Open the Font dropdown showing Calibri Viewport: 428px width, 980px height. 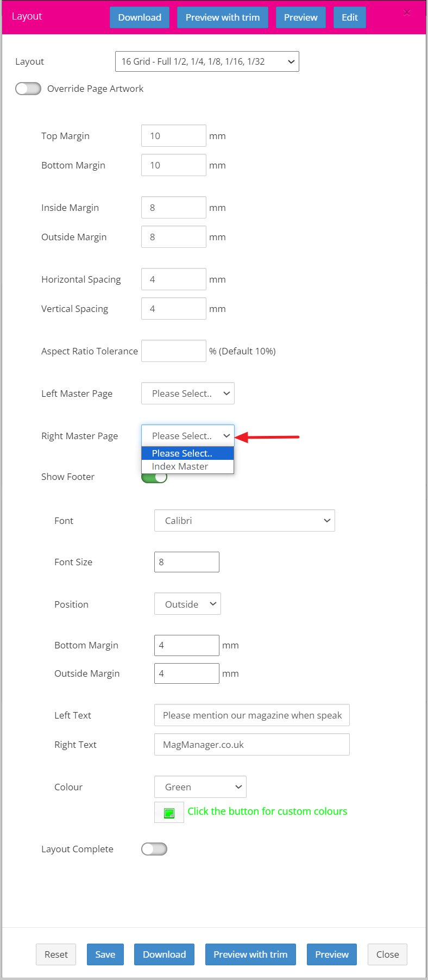point(244,521)
